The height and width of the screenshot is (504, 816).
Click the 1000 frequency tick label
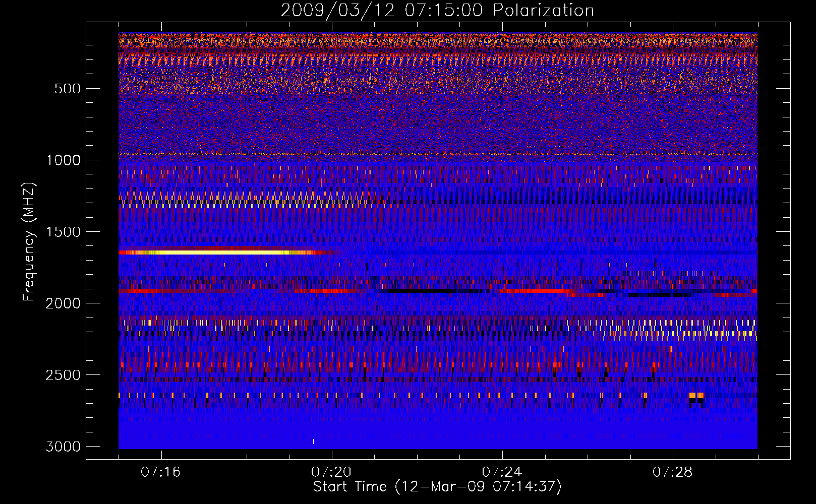click(x=63, y=160)
